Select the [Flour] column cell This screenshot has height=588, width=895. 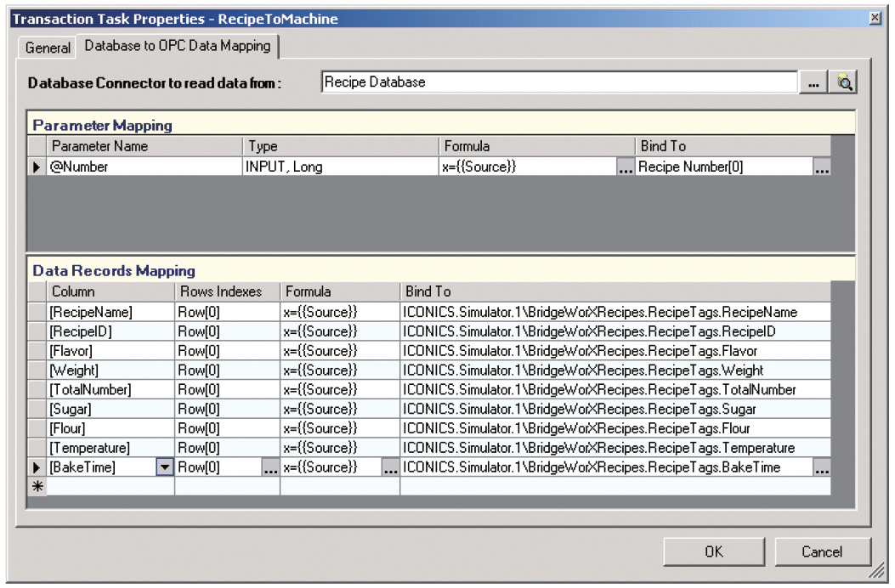[x=110, y=429]
